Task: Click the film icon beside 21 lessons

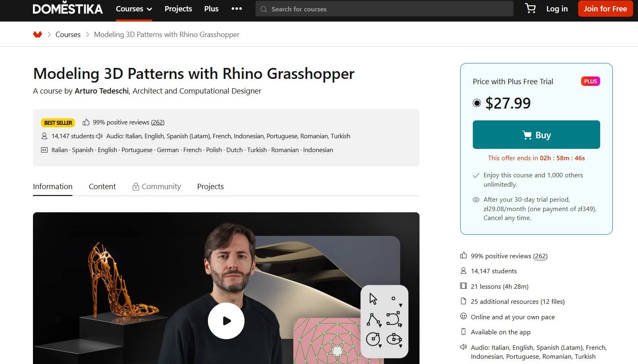Action: point(463,286)
